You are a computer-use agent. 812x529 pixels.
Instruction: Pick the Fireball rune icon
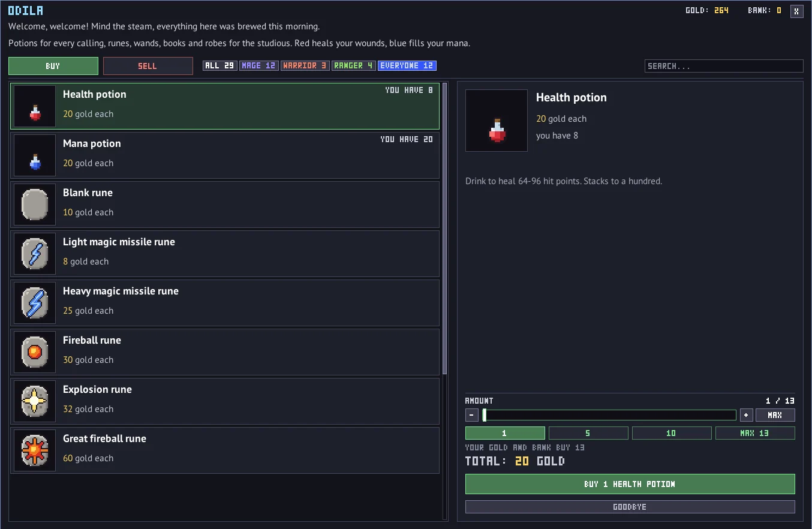click(x=35, y=352)
